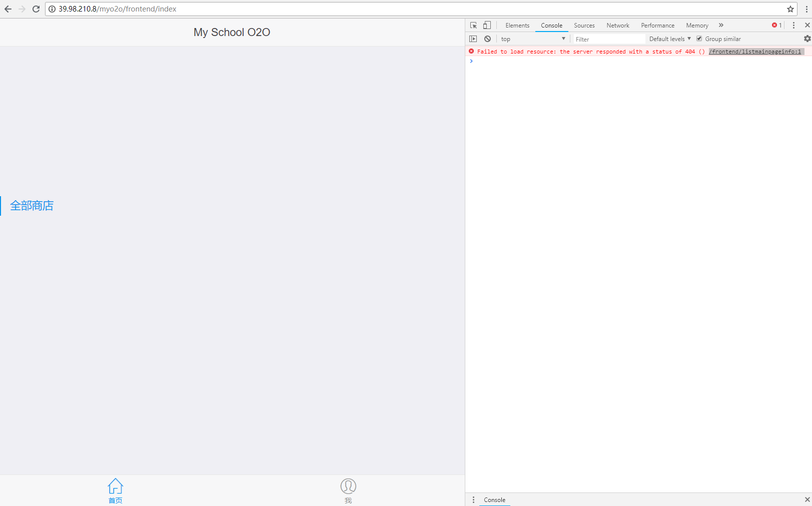Clear console with the ban icon

tap(487, 39)
